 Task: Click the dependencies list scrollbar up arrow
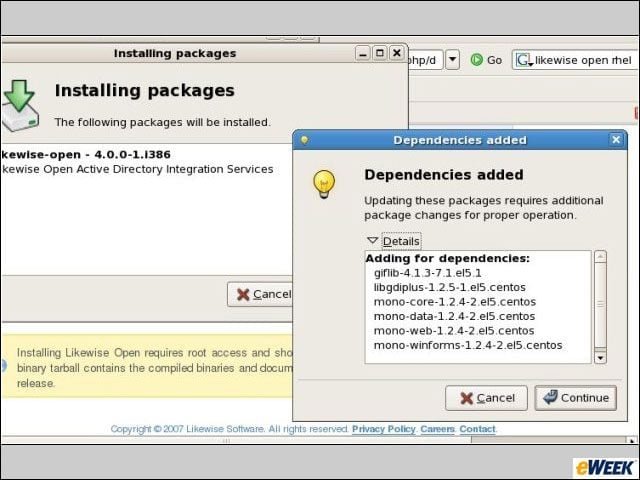click(600, 257)
